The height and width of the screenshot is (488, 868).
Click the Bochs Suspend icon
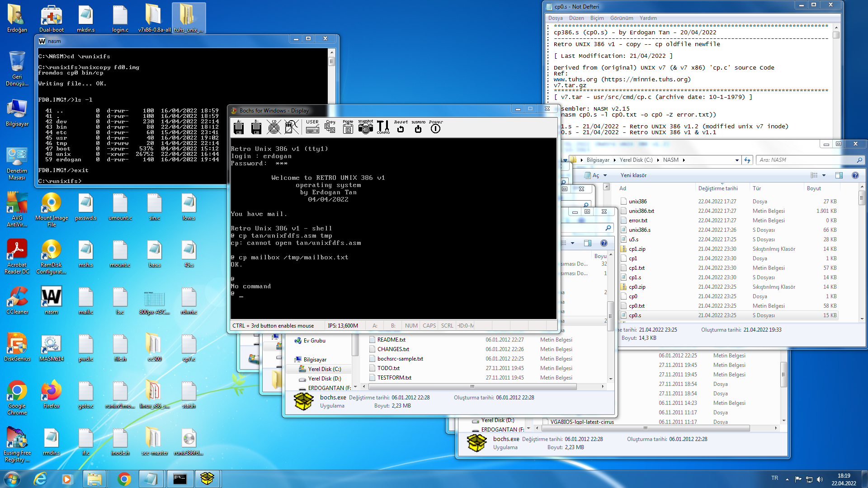pyautogui.click(x=418, y=127)
